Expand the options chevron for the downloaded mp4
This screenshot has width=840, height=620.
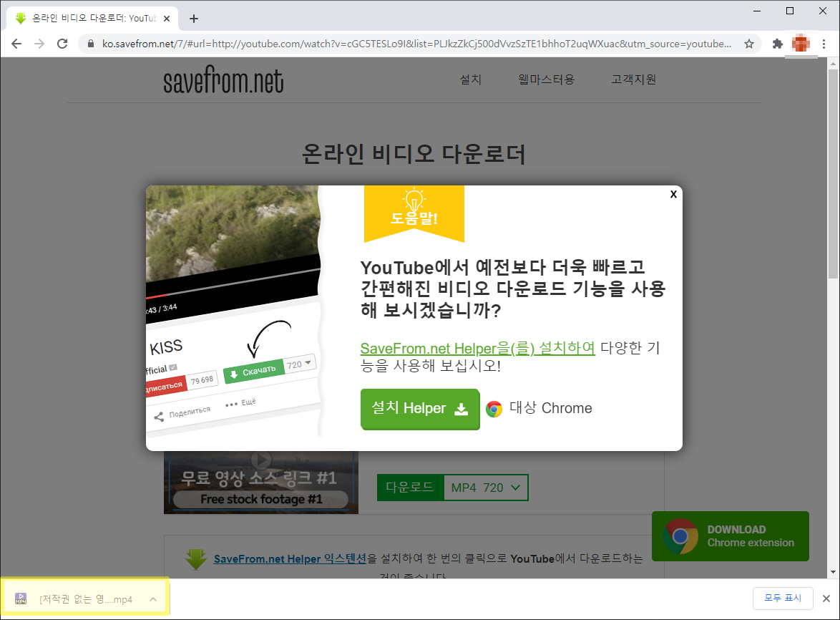pyautogui.click(x=153, y=599)
